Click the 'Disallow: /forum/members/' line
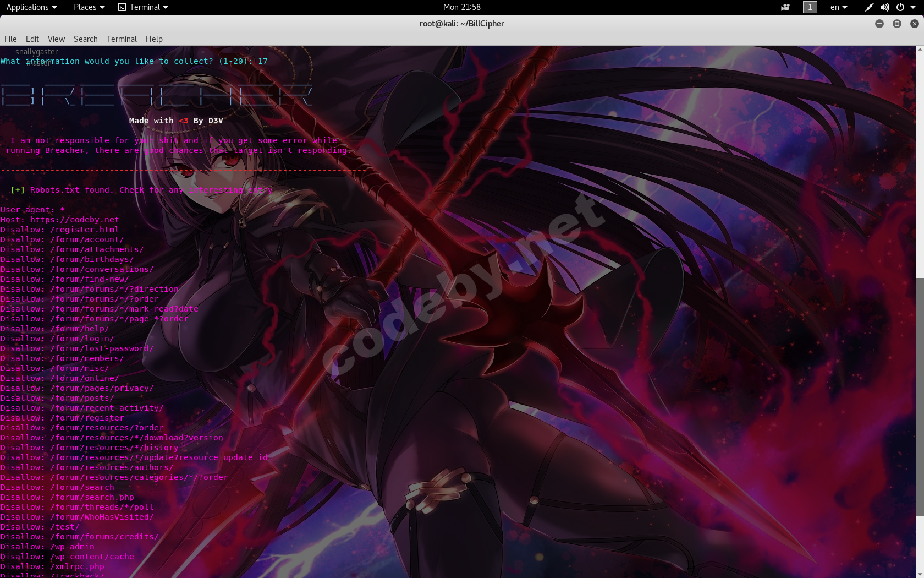Image resolution: width=924 pixels, height=578 pixels. [62, 358]
